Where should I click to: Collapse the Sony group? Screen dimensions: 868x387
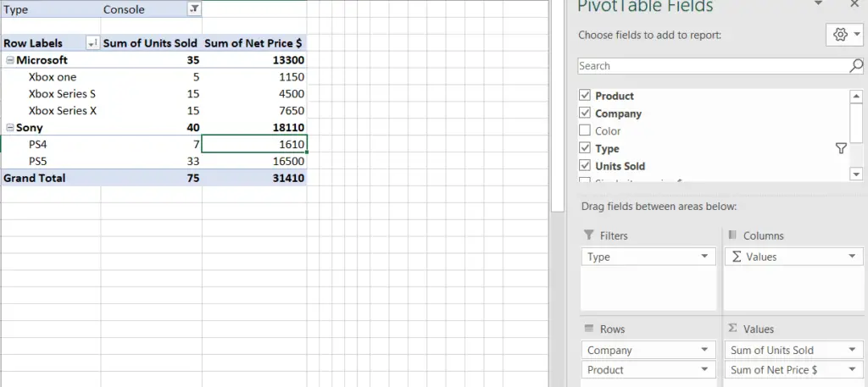pos(10,128)
